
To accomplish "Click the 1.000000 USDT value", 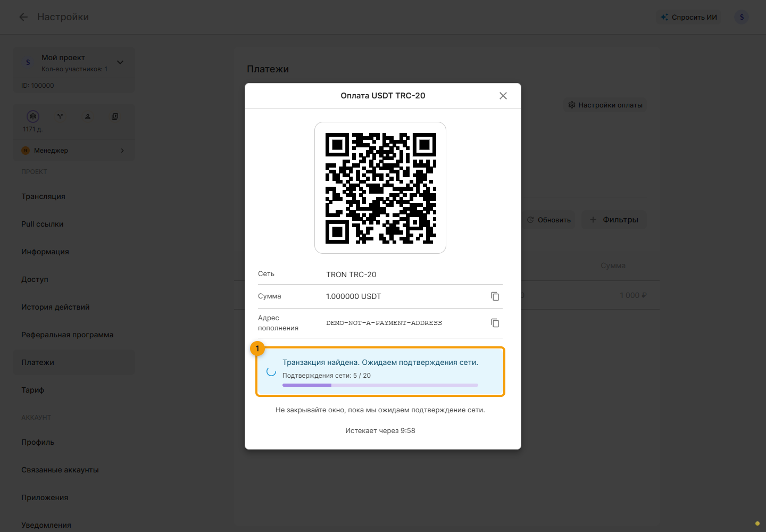I will pyautogui.click(x=354, y=296).
